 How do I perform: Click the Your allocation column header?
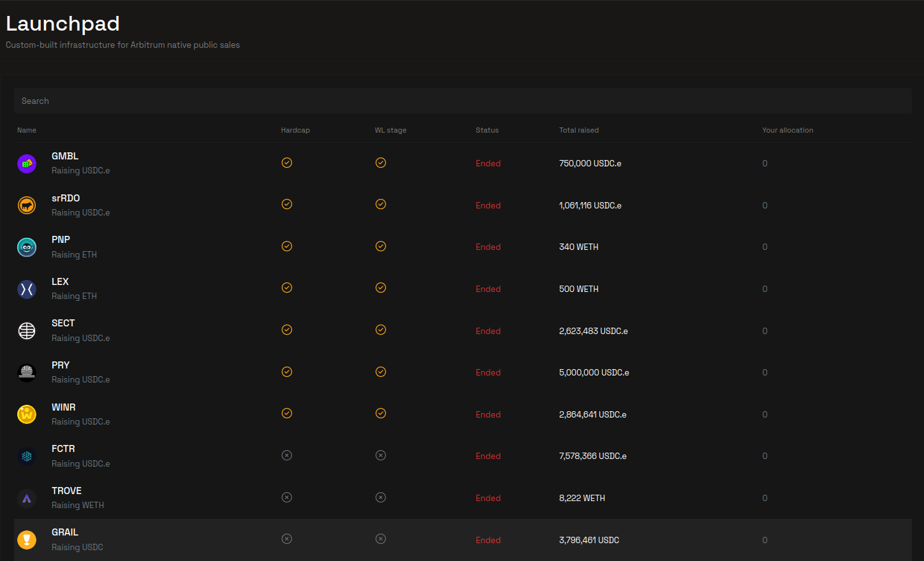tap(788, 130)
